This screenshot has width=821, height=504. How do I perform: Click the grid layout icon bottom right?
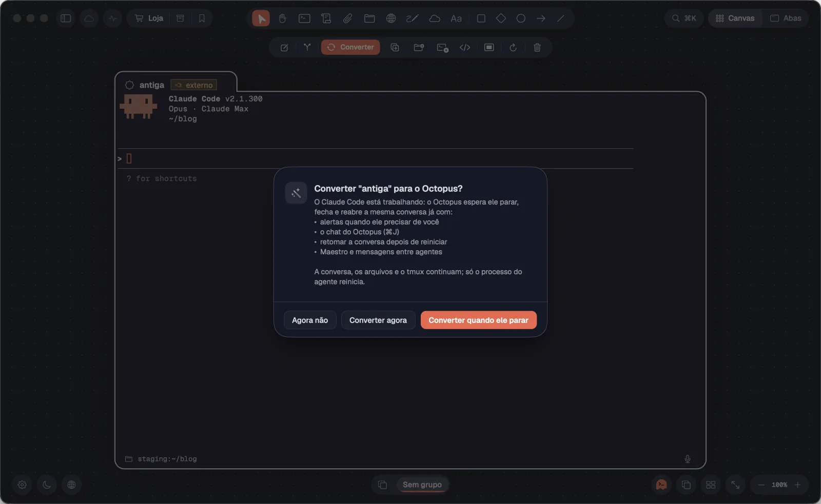(x=711, y=485)
